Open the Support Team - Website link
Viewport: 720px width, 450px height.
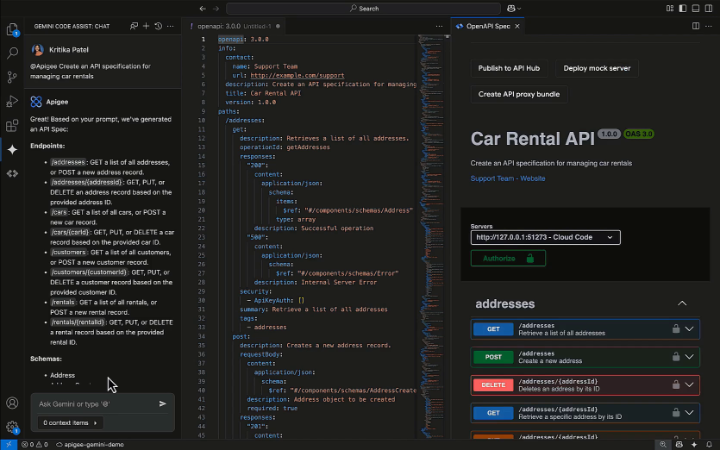click(x=507, y=179)
